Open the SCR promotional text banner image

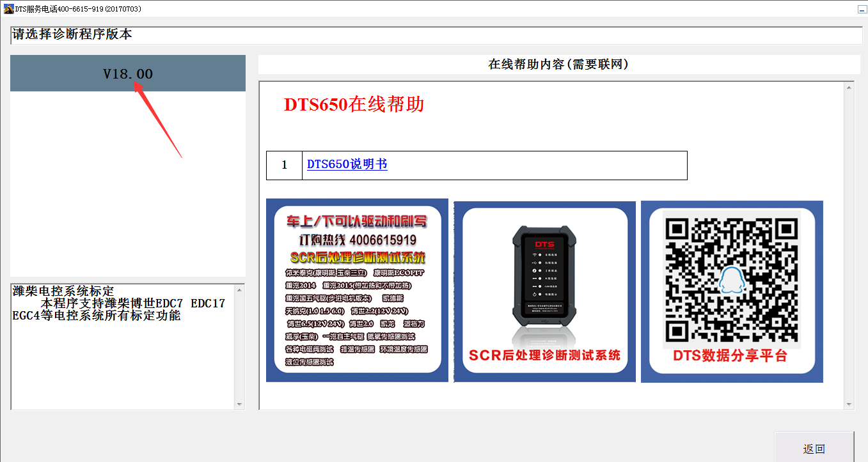(x=357, y=290)
